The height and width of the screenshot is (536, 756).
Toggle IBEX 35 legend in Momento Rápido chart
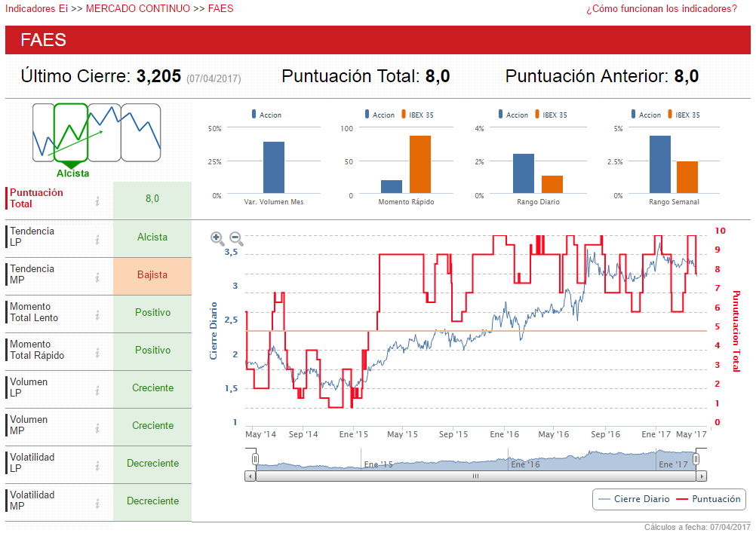[x=417, y=115]
